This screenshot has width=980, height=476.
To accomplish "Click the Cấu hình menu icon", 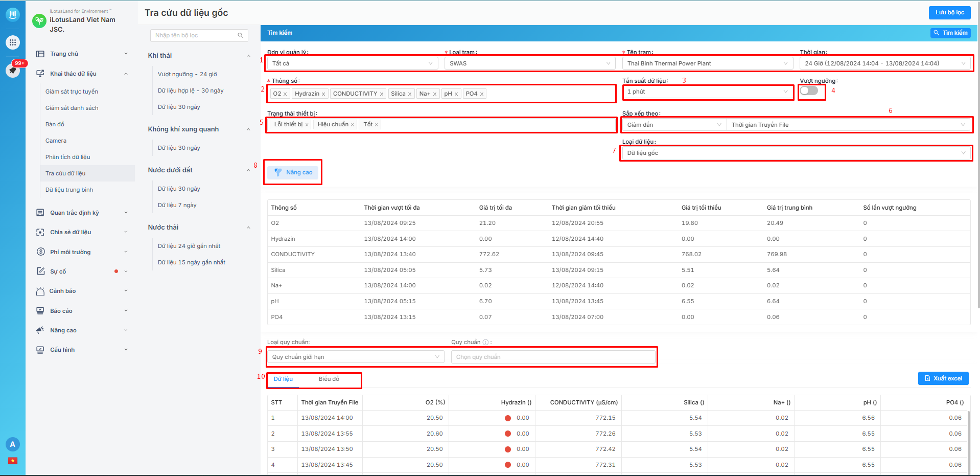I will click(x=40, y=350).
